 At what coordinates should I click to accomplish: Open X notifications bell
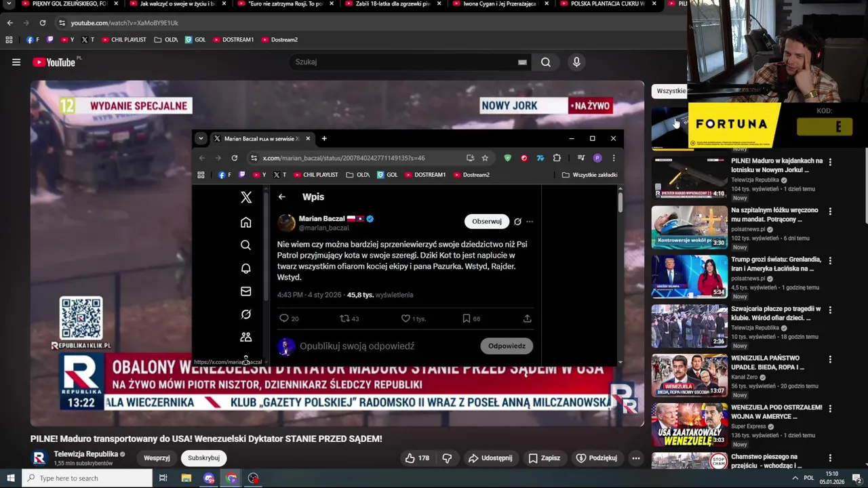(x=246, y=268)
